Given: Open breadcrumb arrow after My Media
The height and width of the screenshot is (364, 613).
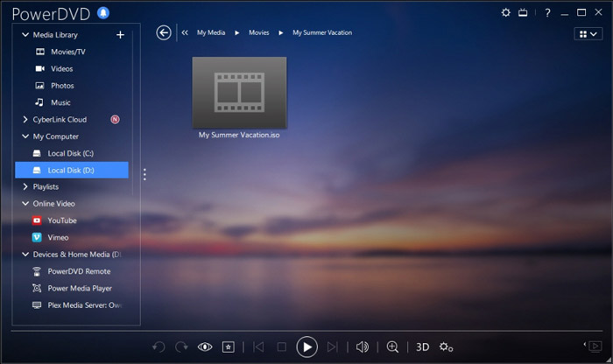Looking at the screenshot, I should point(237,32).
